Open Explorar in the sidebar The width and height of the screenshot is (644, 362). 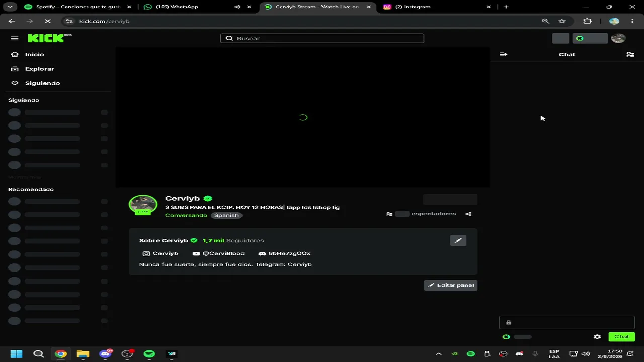tap(39, 69)
